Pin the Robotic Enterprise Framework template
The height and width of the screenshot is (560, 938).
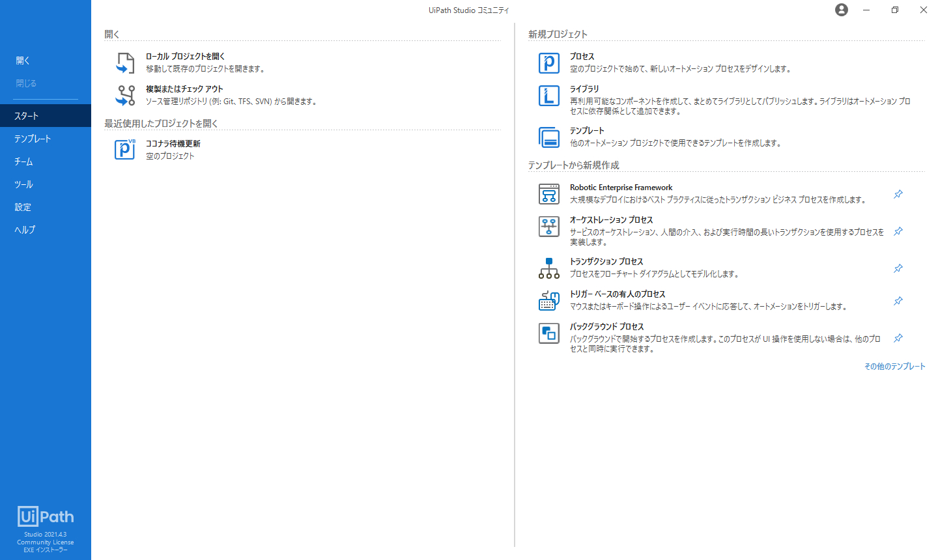(x=898, y=194)
